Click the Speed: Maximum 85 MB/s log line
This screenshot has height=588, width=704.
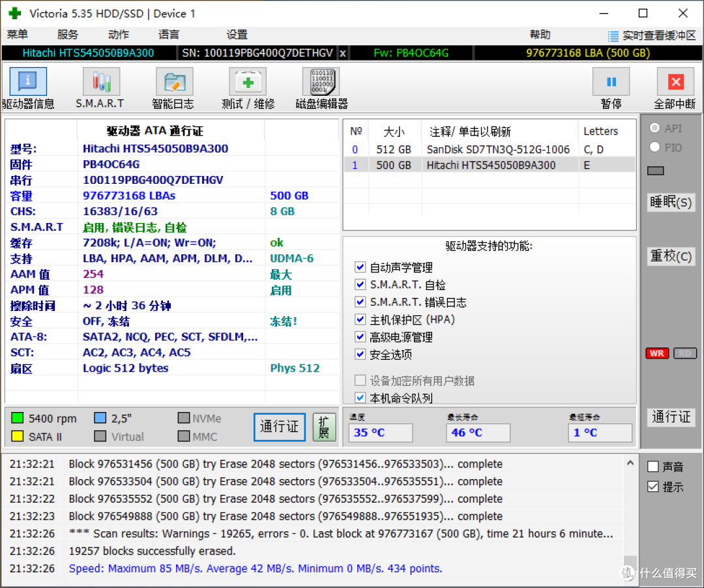click(256, 568)
